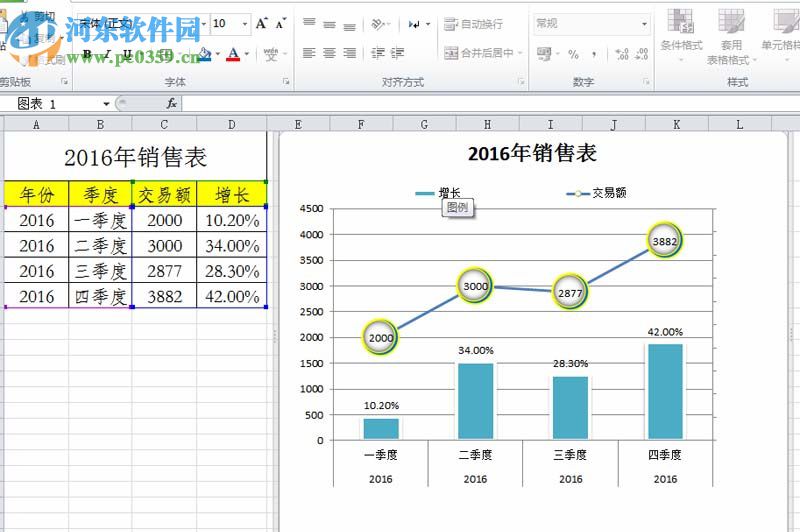Click the 四季度 axis label

tap(665, 455)
